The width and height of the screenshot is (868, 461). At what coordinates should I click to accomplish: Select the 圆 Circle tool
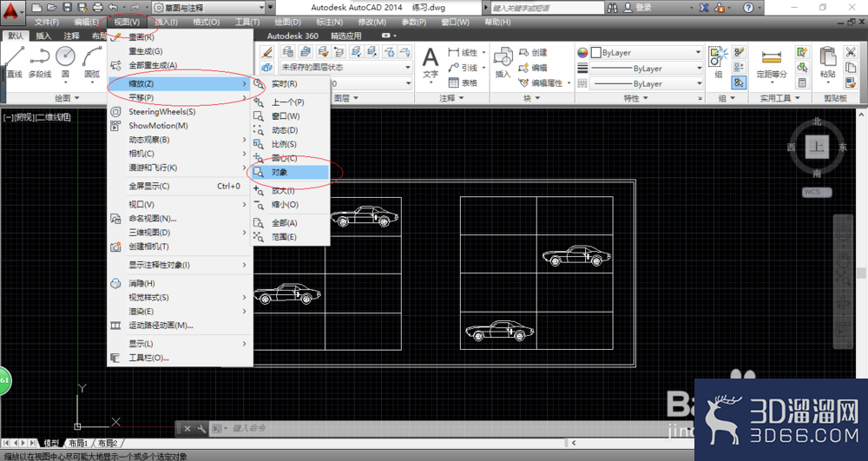tap(65, 62)
